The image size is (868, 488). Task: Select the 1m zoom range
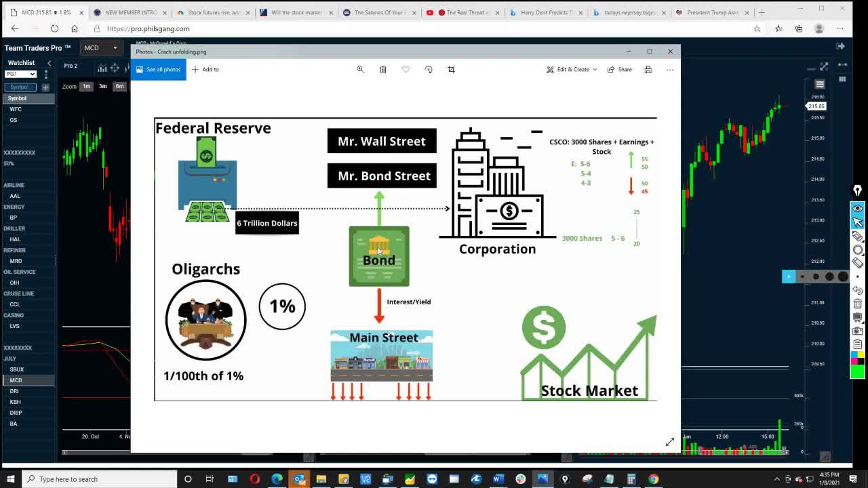pos(86,86)
